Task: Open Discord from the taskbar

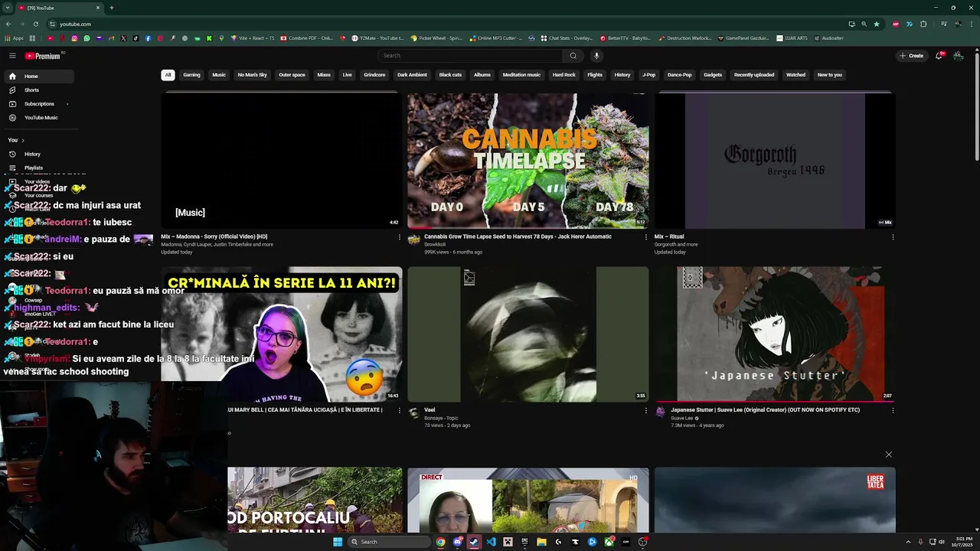Action: point(457,542)
